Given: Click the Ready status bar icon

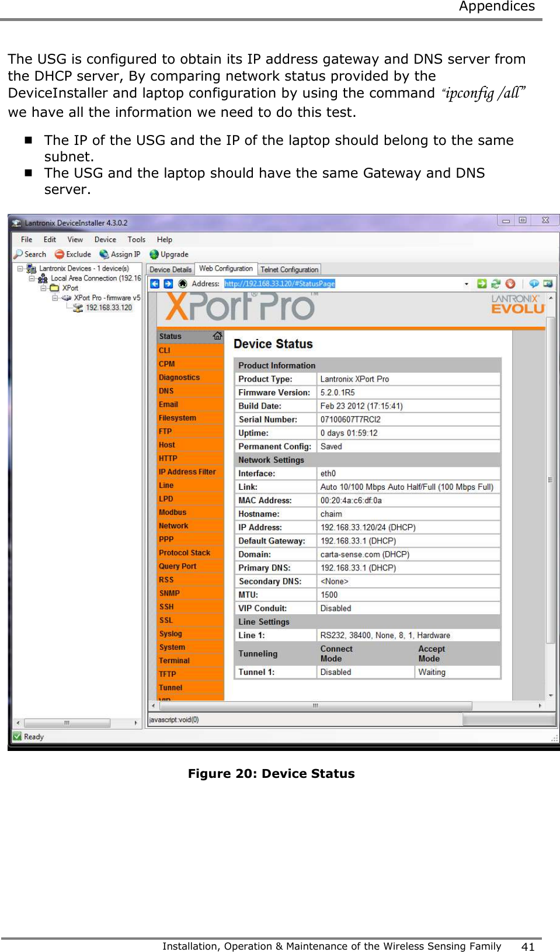Looking at the screenshot, I should tap(17, 736).
